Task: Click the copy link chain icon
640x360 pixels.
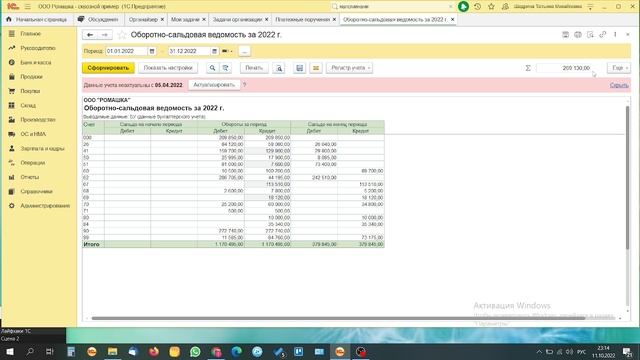Action: (602, 35)
